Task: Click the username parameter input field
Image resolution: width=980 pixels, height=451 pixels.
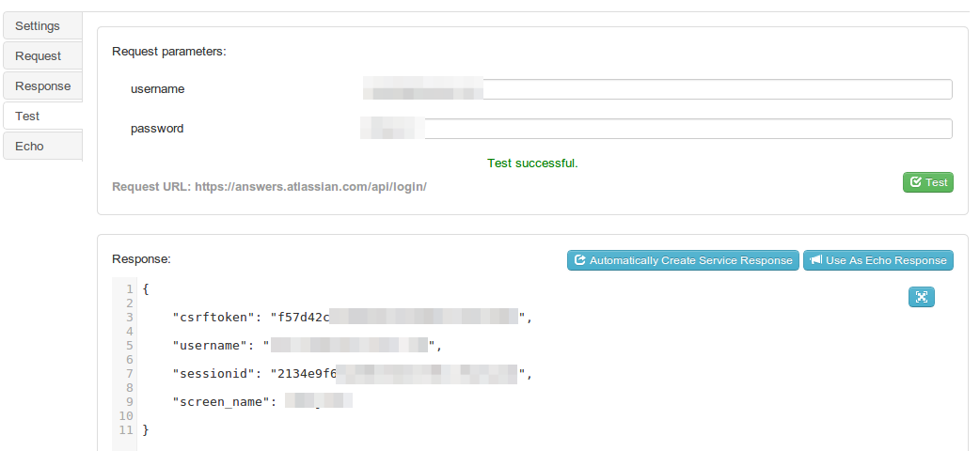Action: pyautogui.click(x=658, y=89)
